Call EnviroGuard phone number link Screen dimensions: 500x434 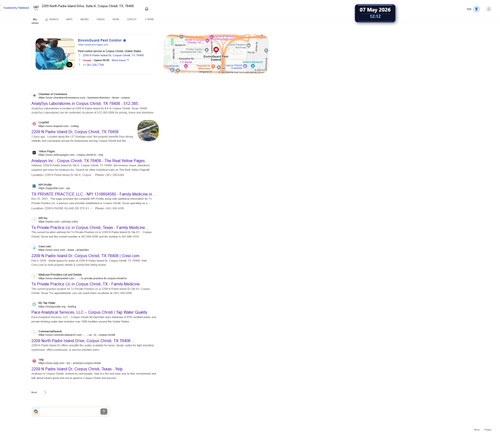pos(93,65)
